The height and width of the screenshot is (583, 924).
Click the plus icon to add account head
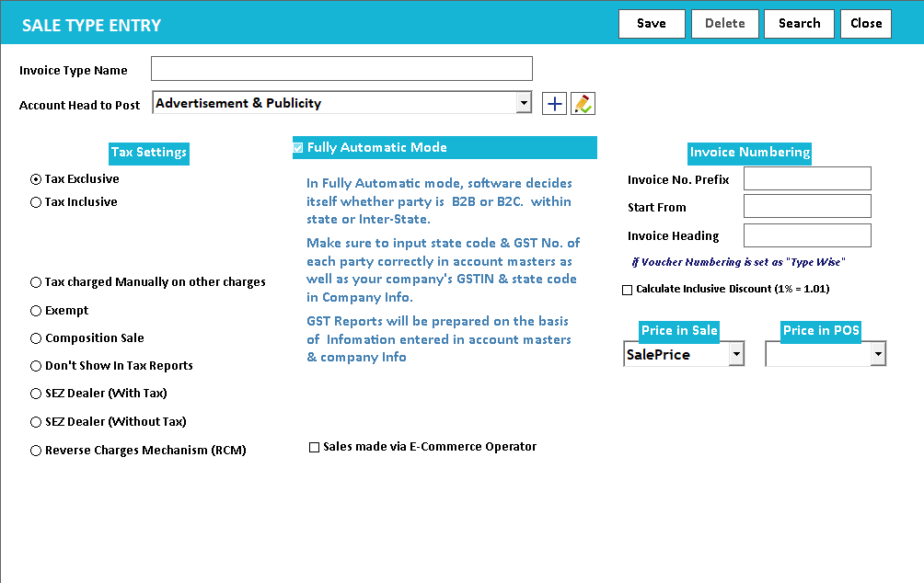[x=554, y=104]
